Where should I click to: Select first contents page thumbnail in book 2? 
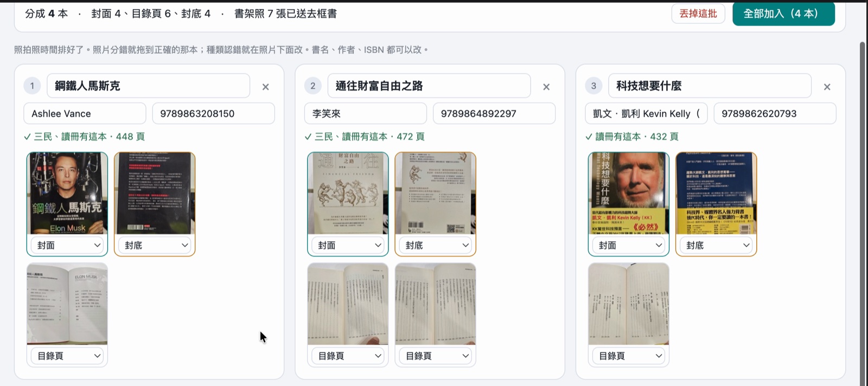click(348, 304)
